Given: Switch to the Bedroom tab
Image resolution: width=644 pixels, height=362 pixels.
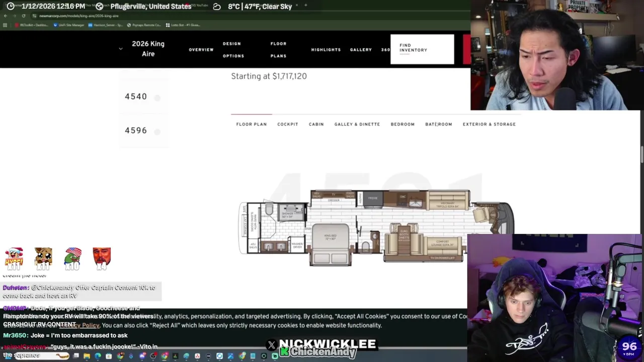Looking at the screenshot, I should 403,124.
